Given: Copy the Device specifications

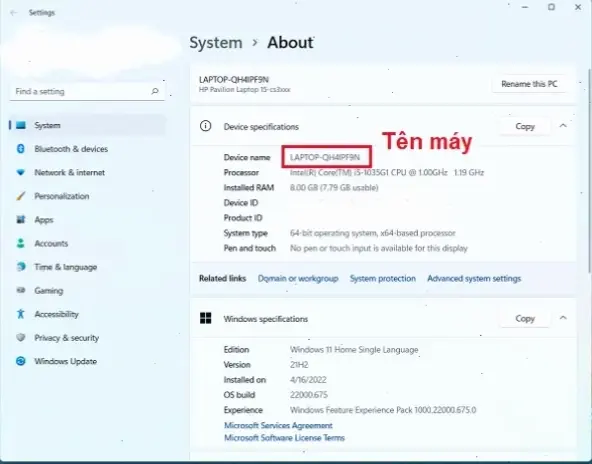Looking at the screenshot, I should pyautogui.click(x=525, y=126).
